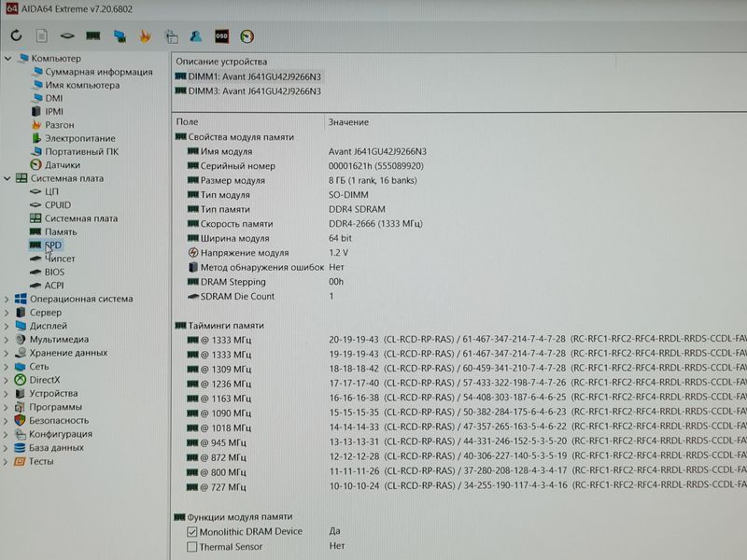Click the Поле column header
The height and width of the screenshot is (560, 747).
(x=187, y=122)
